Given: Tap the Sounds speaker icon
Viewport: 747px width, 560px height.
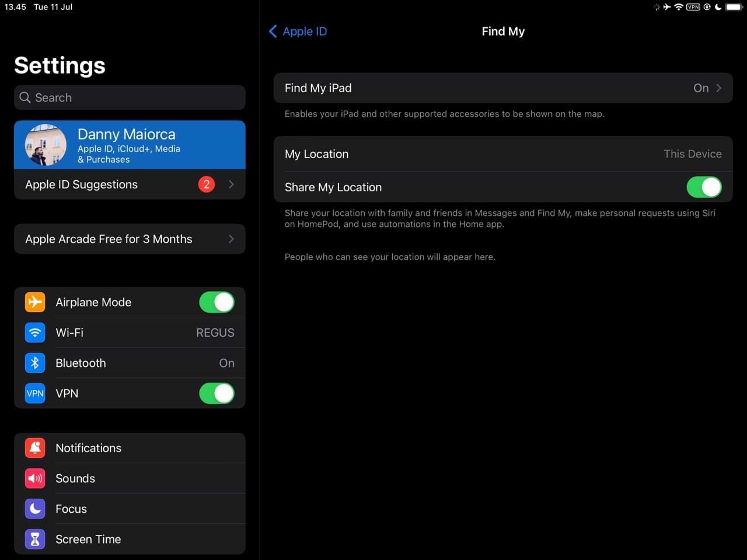Looking at the screenshot, I should [35, 478].
